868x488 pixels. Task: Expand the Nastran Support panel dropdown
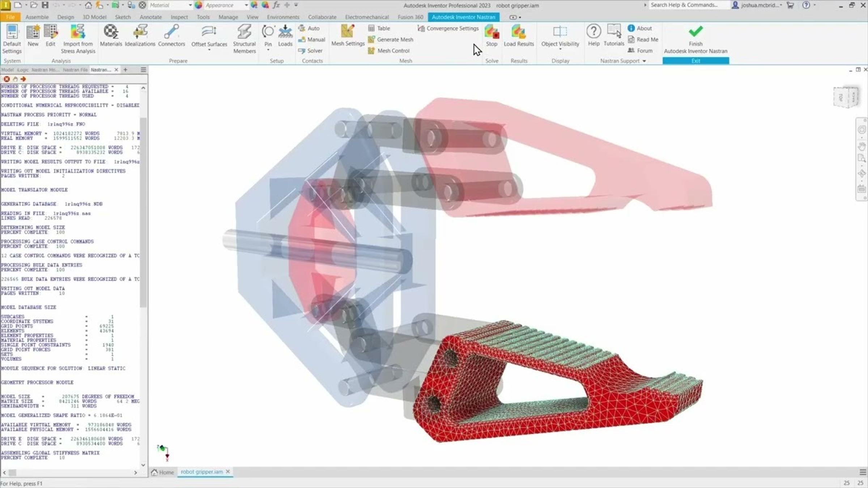point(644,61)
